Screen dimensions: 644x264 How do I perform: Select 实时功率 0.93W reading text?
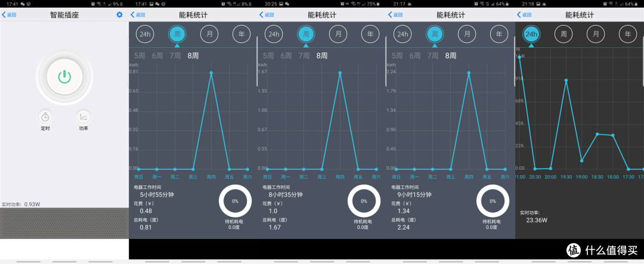pyautogui.click(x=21, y=204)
